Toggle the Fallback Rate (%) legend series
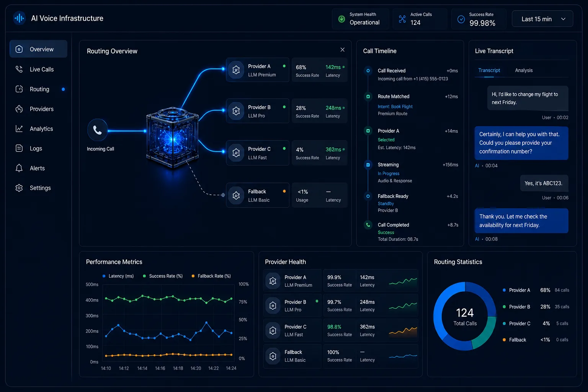Image resolution: width=588 pixels, height=392 pixels. 211,276
